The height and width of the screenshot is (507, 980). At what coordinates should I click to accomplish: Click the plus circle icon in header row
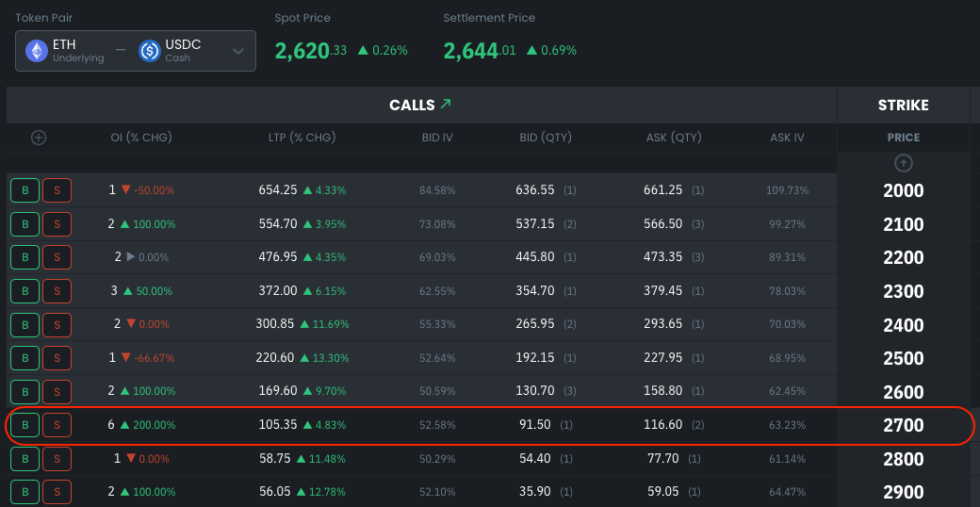(x=39, y=138)
